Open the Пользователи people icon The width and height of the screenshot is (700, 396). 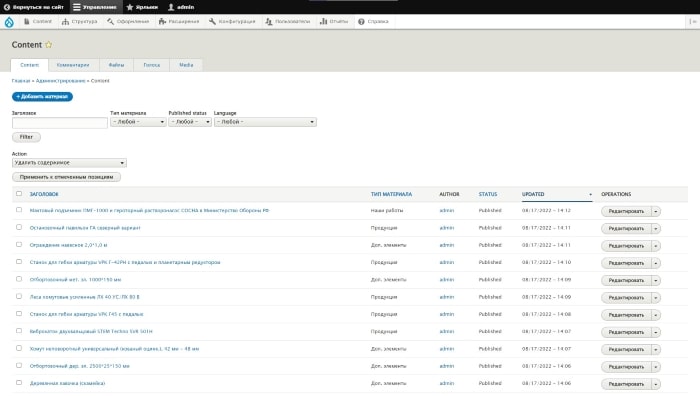tap(269, 21)
